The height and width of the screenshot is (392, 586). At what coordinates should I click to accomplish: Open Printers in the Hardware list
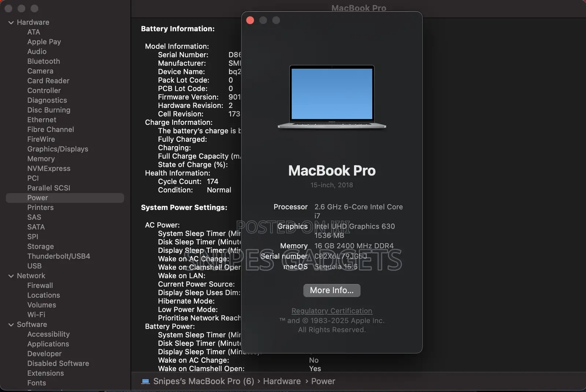pyautogui.click(x=40, y=207)
